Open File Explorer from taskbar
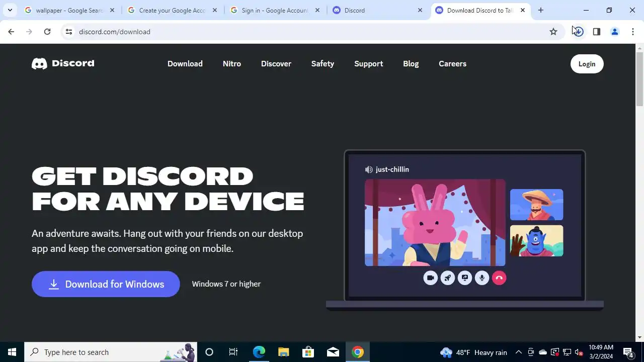Screen dimensions: 644x362 point(283,352)
